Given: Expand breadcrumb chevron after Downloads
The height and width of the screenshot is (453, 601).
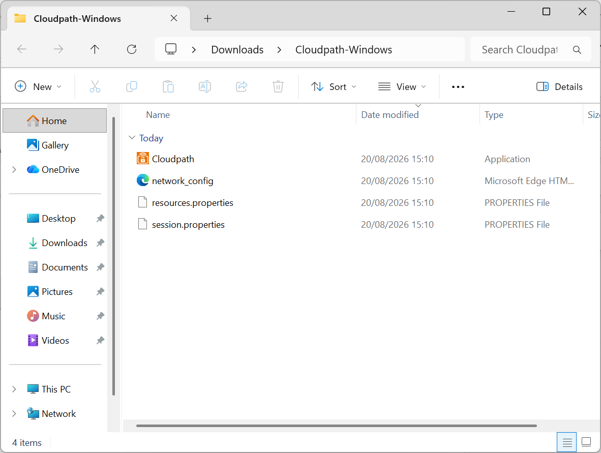Looking at the screenshot, I should tap(279, 49).
